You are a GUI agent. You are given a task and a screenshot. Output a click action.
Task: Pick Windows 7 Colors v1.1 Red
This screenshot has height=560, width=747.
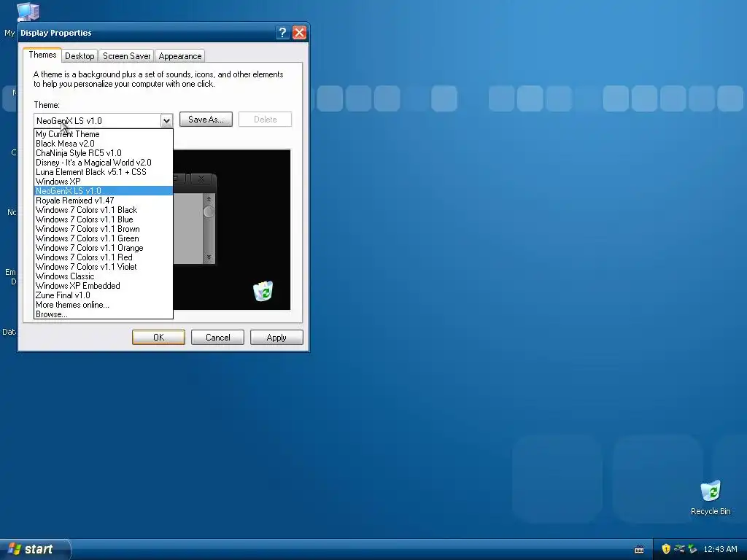pos(104,257)
